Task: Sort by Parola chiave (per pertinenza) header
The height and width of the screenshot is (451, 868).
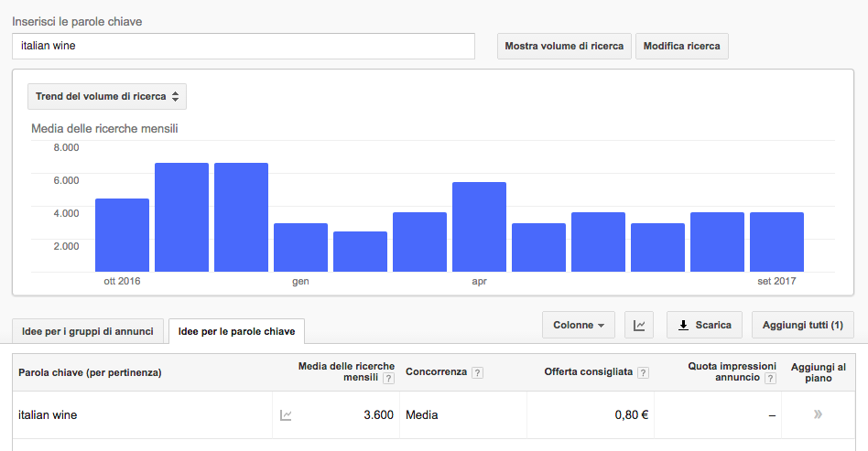Action: pos(90,372)
